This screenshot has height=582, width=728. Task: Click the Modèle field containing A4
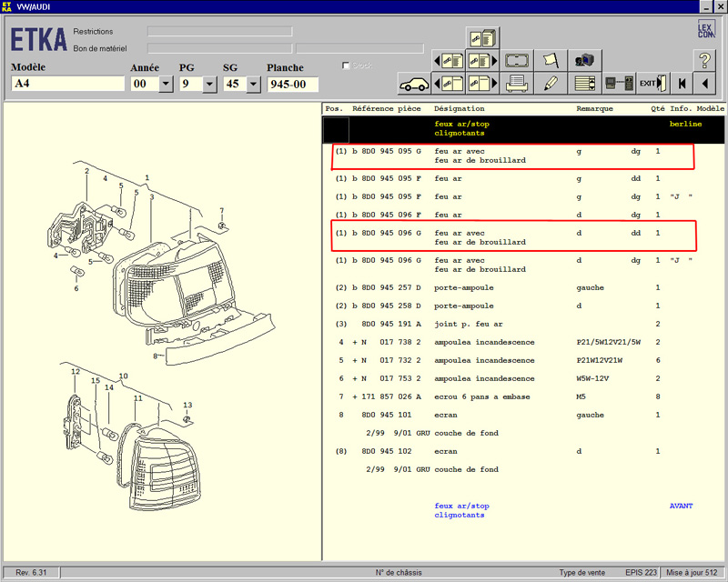(x=67, y=85)
